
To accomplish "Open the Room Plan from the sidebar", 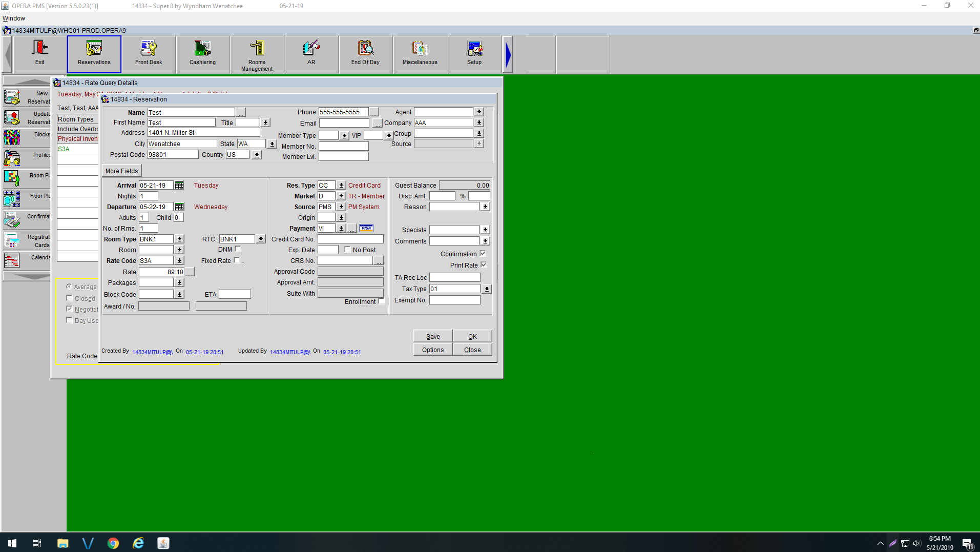I will [12, 178].
